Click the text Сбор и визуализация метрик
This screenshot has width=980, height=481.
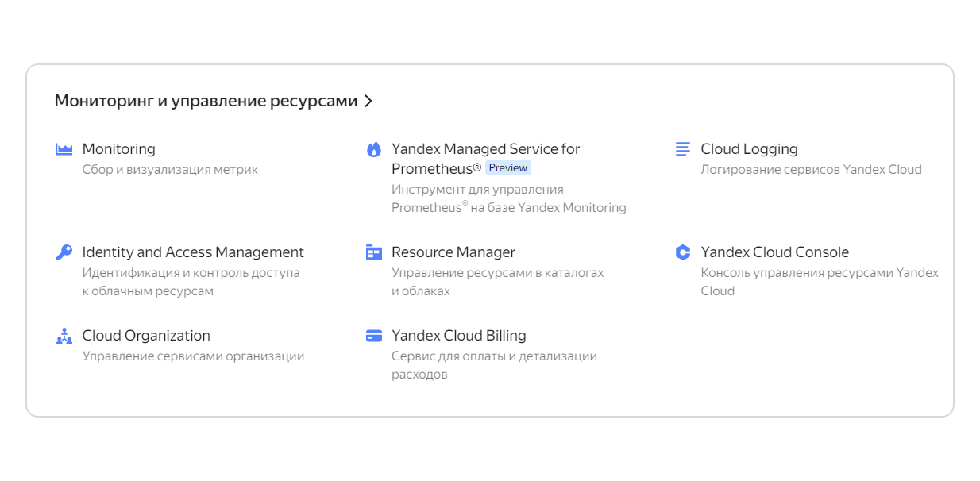pos(170,170)
